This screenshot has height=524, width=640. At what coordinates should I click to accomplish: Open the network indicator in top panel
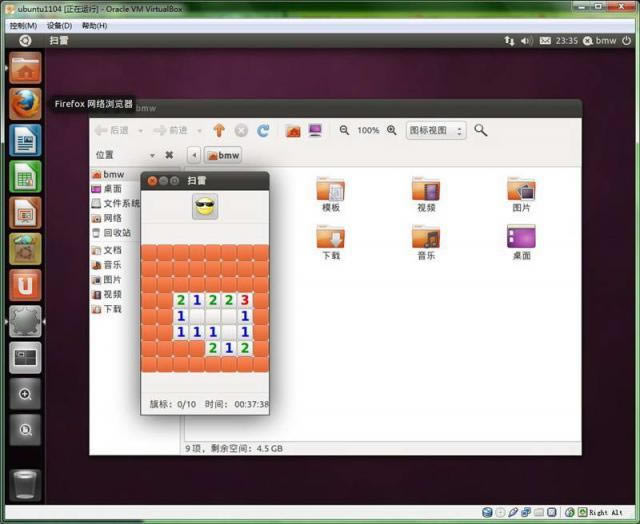point(509,40)
